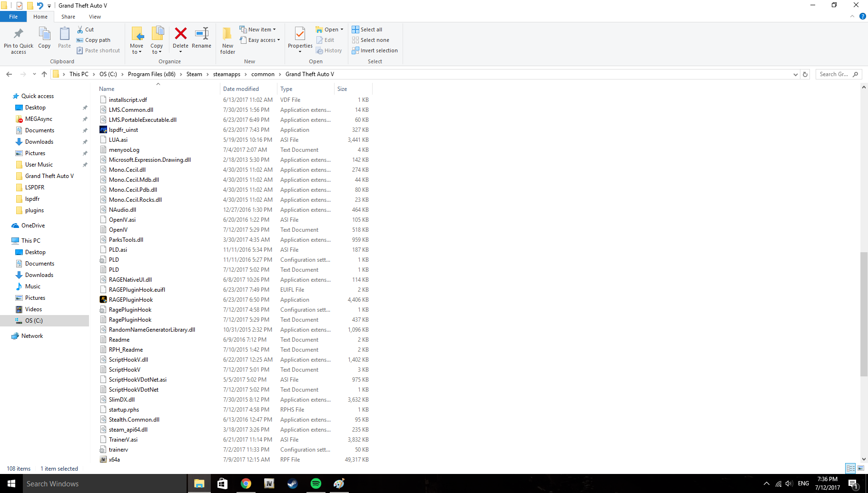Click the Cut scissors command
868x493 pixels.
(86, 30)
